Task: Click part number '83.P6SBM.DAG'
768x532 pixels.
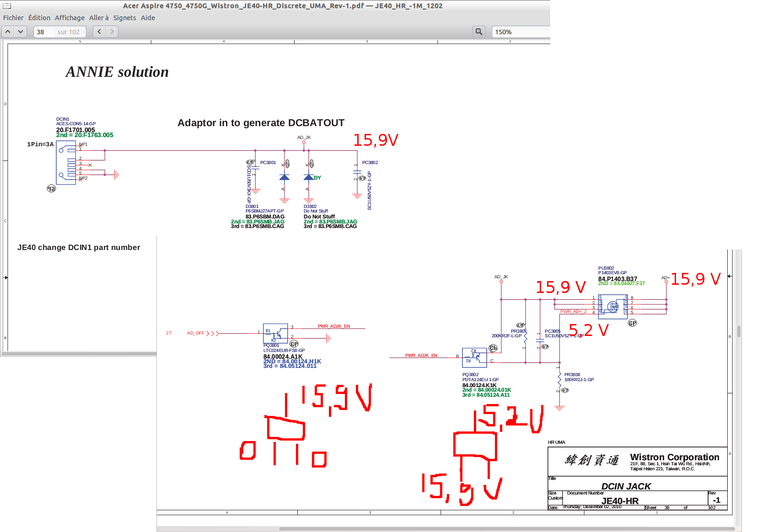Action: click(x=265, y=217)
